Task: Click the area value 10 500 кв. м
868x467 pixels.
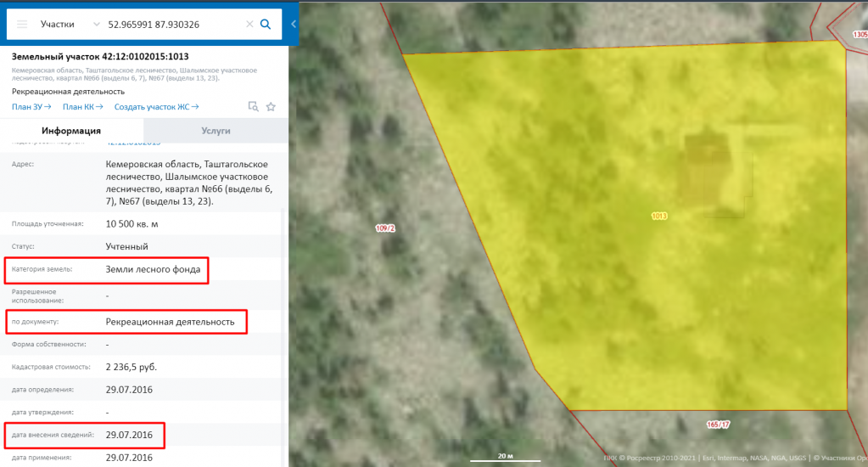Action: click(132, 224)
